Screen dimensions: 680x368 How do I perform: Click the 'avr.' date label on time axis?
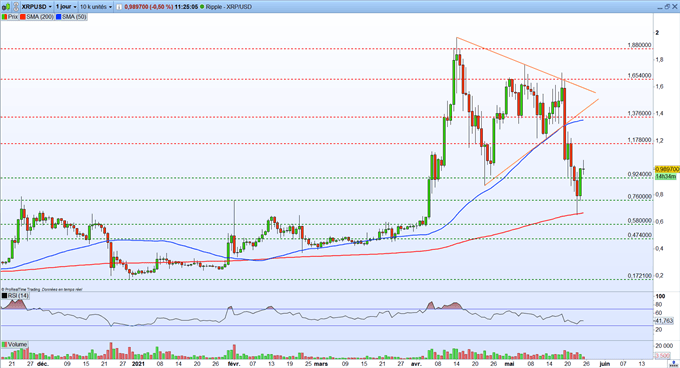(416, 364)
